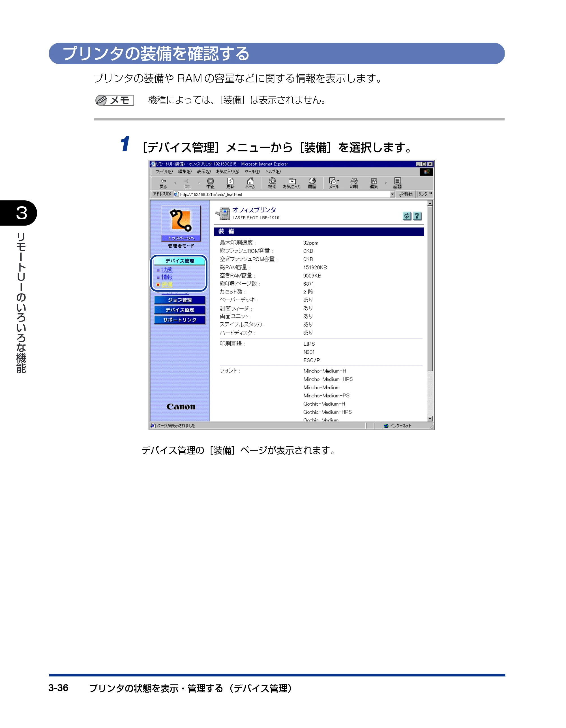Open Search (検索) in toolbar
The height and width of the screenshot is (728, 566).
tap(272, 183)
